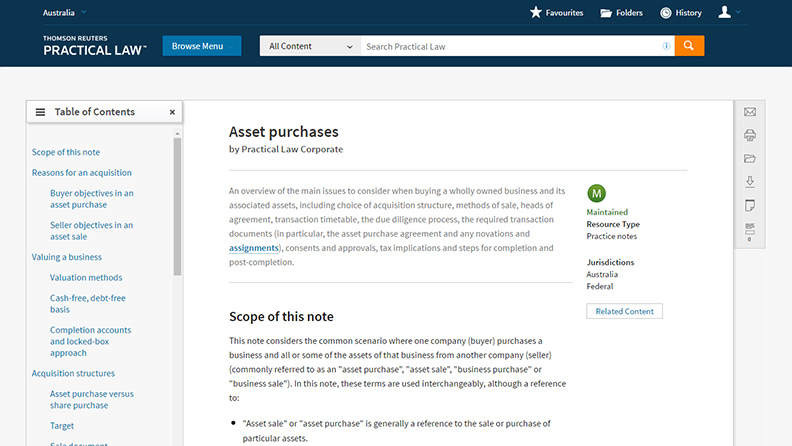This screenshot has width=792, height=446.
Task: Click the Related Content button
Action: point(624,311)
